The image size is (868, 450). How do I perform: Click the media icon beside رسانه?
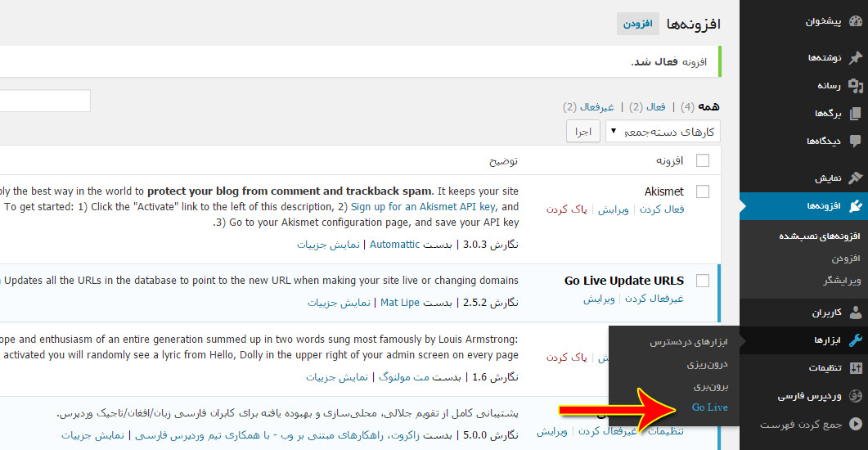pyautogui.click(x=855, y=86)
